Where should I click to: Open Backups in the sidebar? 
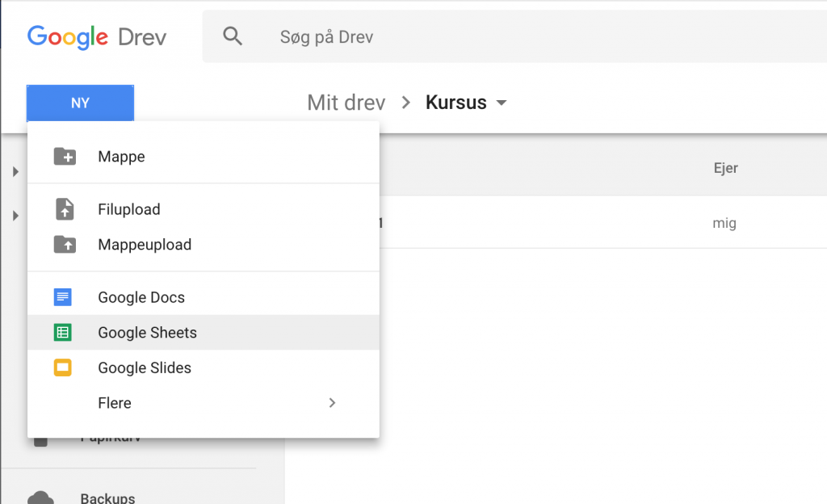[x=107, y=498]
